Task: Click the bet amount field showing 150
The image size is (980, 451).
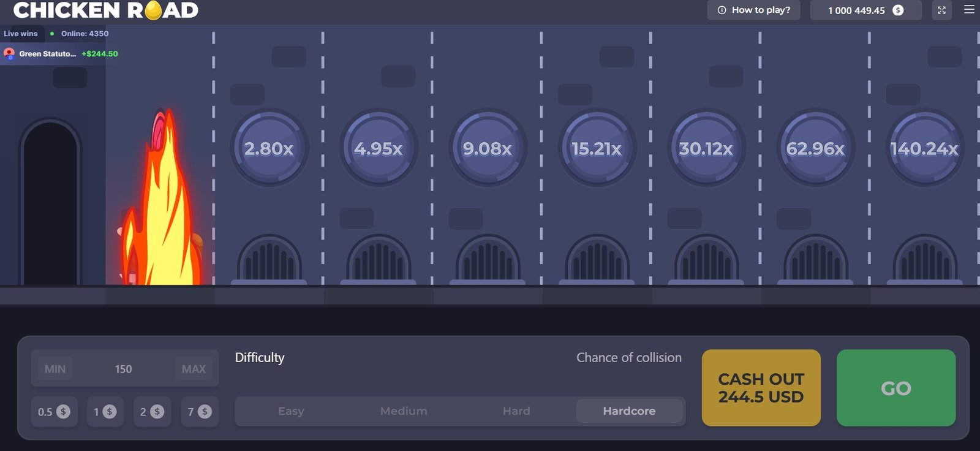Action: [124, 369]
